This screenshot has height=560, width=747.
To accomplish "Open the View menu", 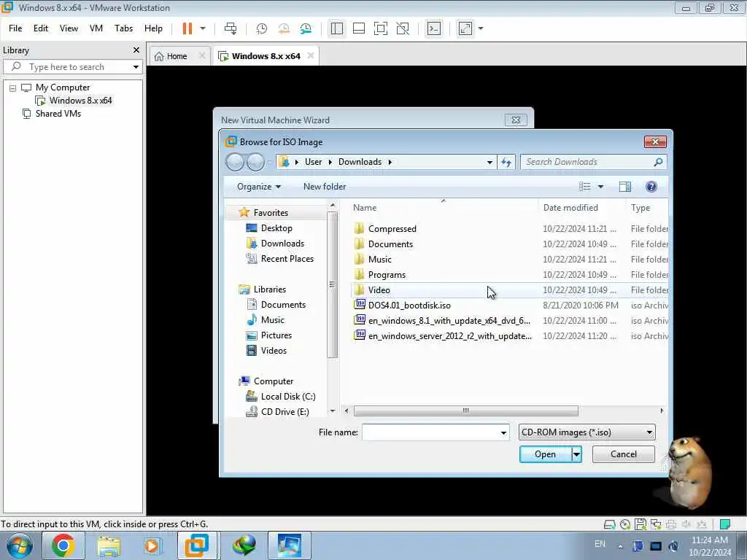I will [x=69, y=28].
